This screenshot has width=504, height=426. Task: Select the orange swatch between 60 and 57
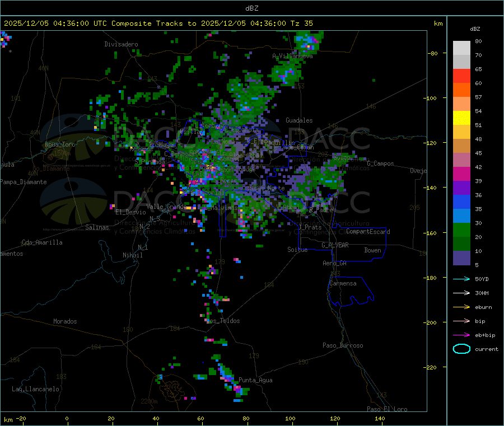461,90
